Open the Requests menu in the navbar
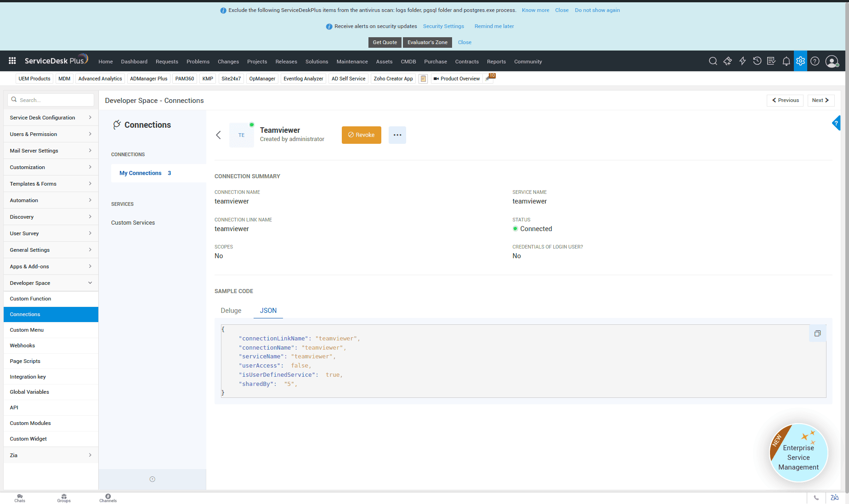This screenshot has height=504, width=849. [167, 62]
